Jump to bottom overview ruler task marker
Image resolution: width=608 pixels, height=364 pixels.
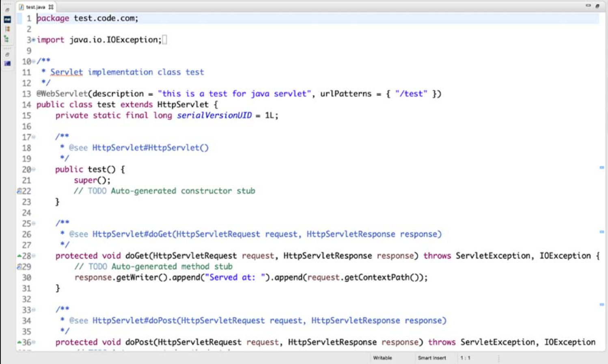602,304
